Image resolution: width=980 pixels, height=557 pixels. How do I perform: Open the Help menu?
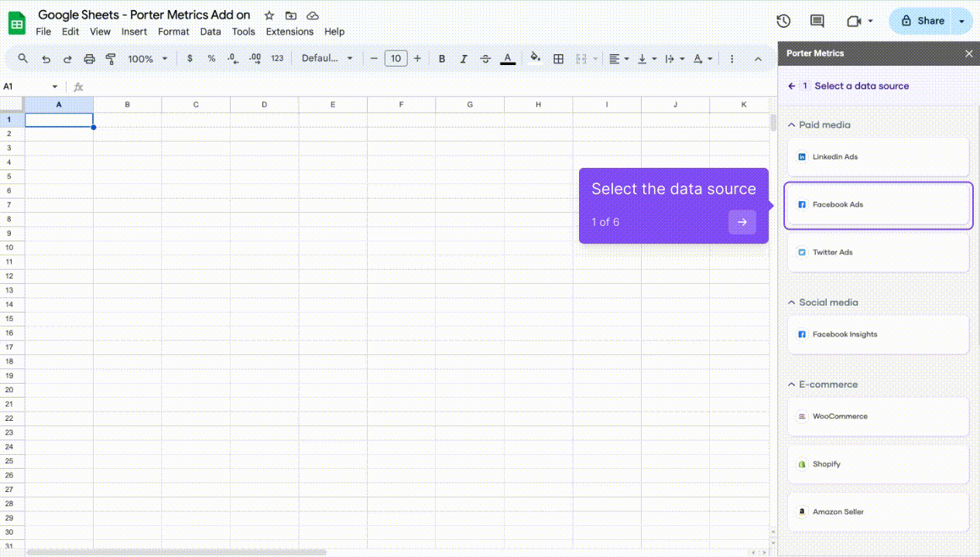tap(334, 32)
